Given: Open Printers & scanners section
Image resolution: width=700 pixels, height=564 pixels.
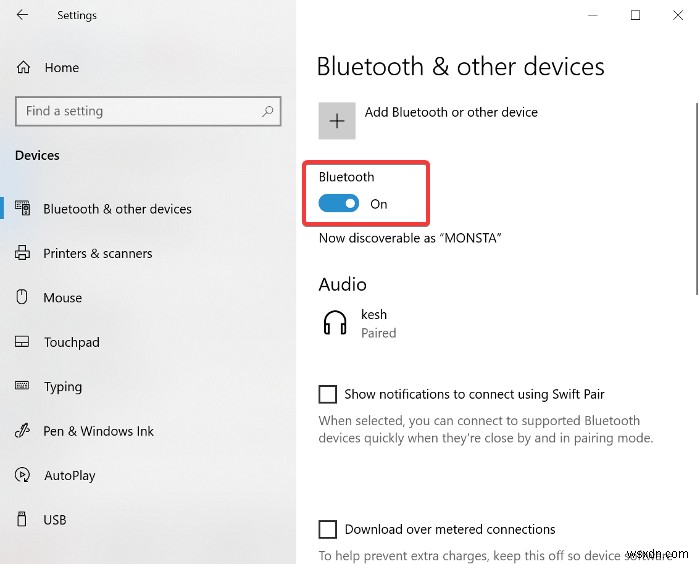Looking at the screenshot, I should point(148,253).
